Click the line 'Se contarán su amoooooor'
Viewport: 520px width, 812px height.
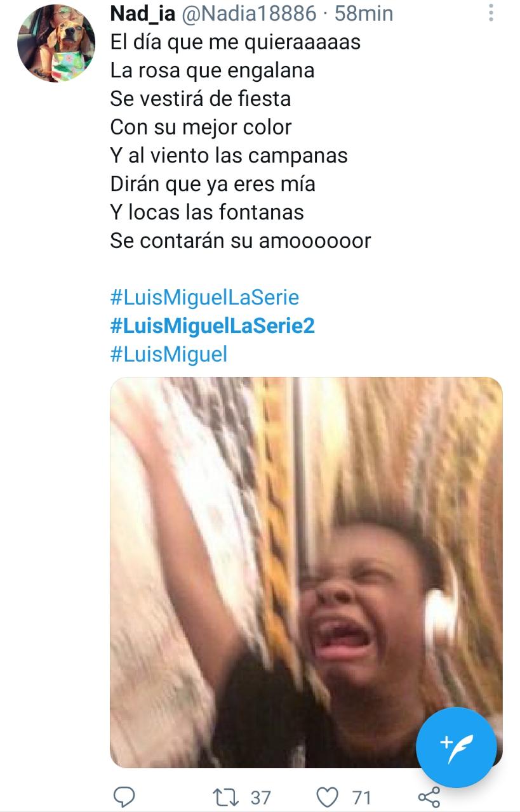tap(241, 241)
